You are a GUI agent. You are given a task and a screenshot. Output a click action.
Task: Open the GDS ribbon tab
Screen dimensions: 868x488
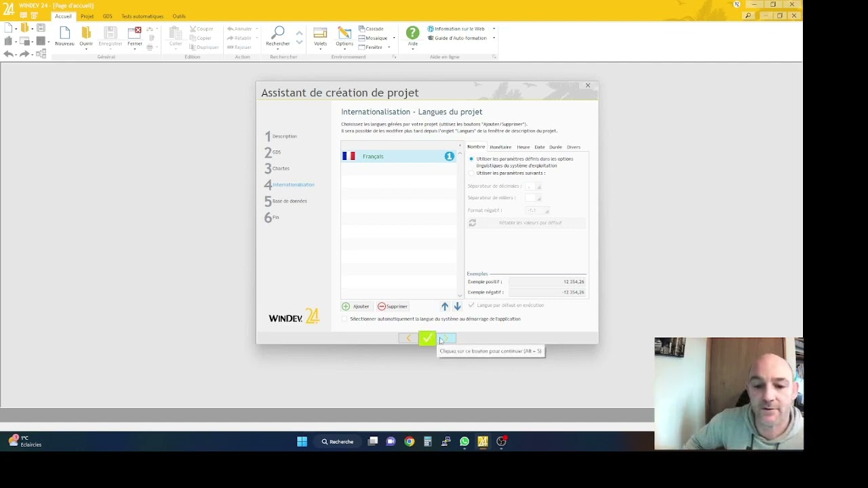(108, 16)
